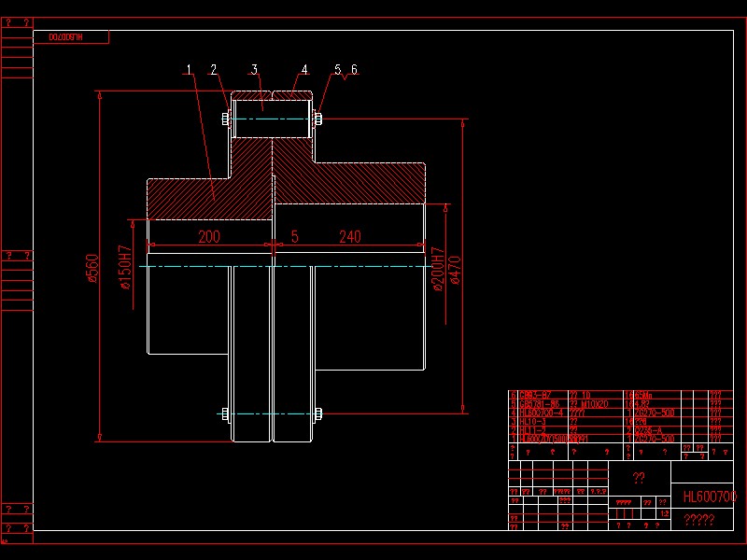Select the 200 length dimension
747x560 pixels.
(x=209, y=237)
